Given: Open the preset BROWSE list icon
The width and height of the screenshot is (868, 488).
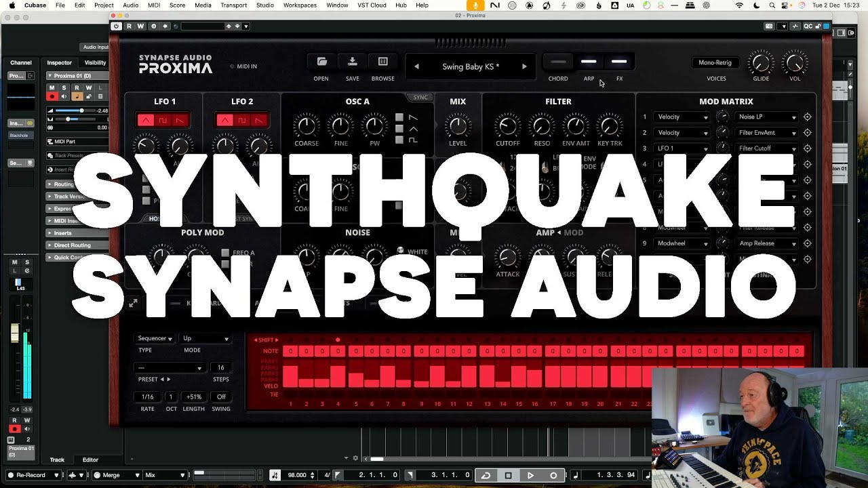Looking at the screenshot, I should pyautogui.click(x=382, y=62).
